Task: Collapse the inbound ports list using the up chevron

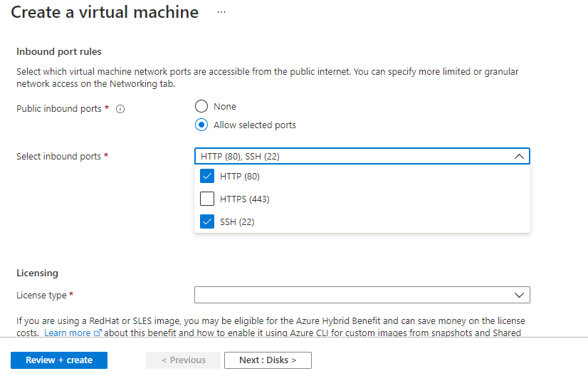Action: click(519, 157)
